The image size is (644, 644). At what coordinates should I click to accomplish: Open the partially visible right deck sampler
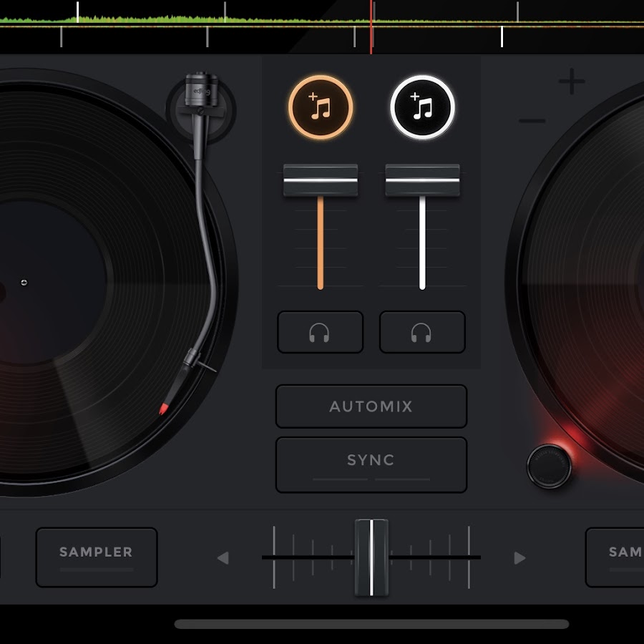click(615, 557)
